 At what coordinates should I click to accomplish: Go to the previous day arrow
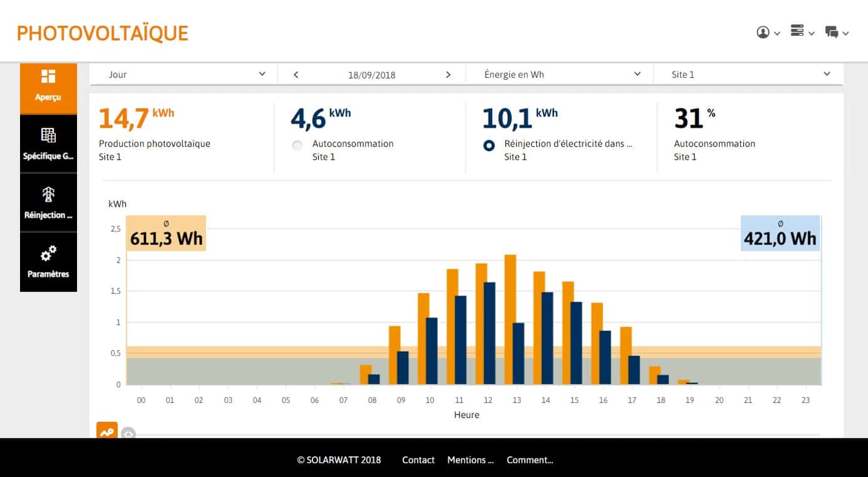point(296,75)
